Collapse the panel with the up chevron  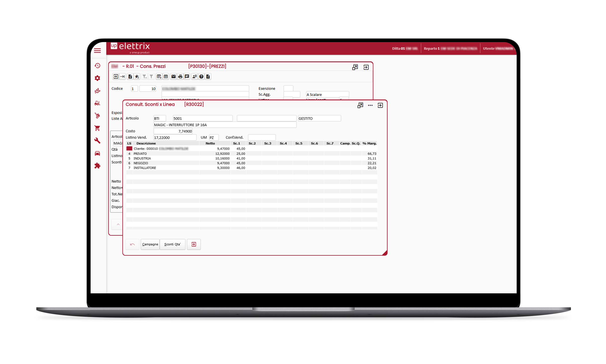pos(118,224)
